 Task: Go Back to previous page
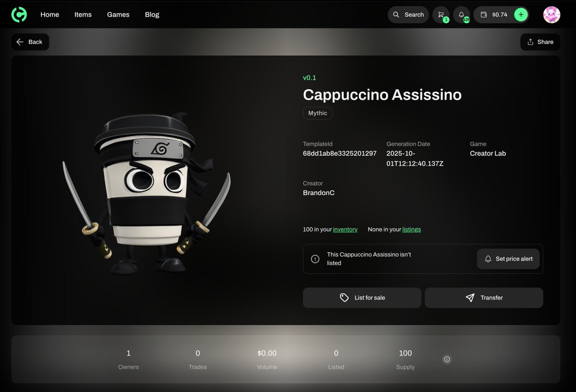point(30,42)
